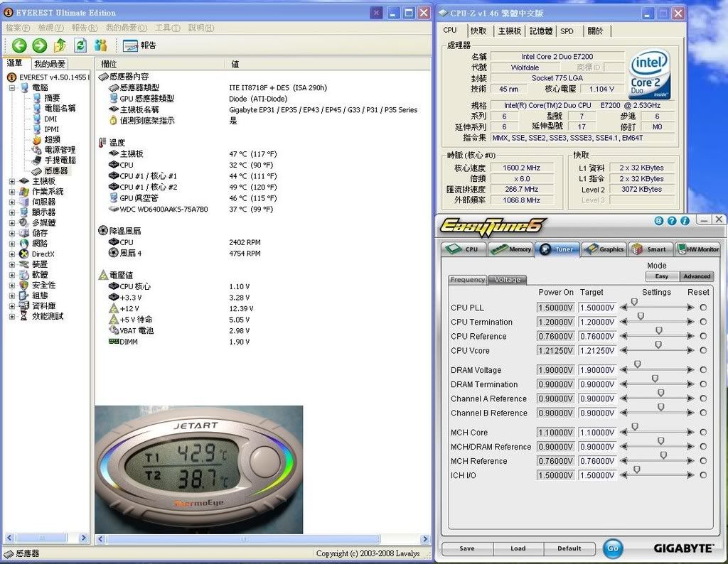Expand the 網路 node in EVEREST tree
Screen dimensions: 728x564
pyautogui.click(x=12, y=244)
